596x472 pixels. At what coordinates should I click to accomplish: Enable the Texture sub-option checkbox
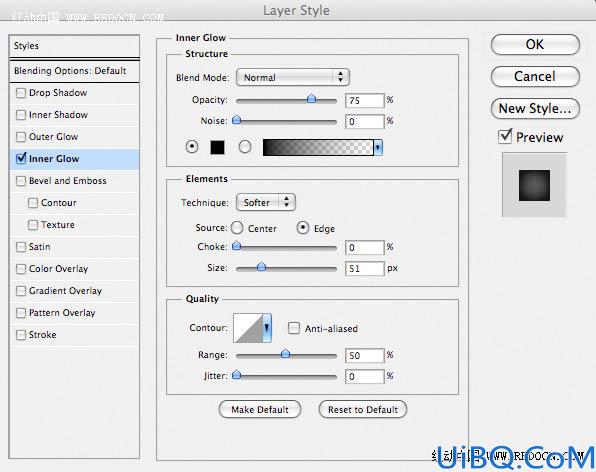[33, 225]
